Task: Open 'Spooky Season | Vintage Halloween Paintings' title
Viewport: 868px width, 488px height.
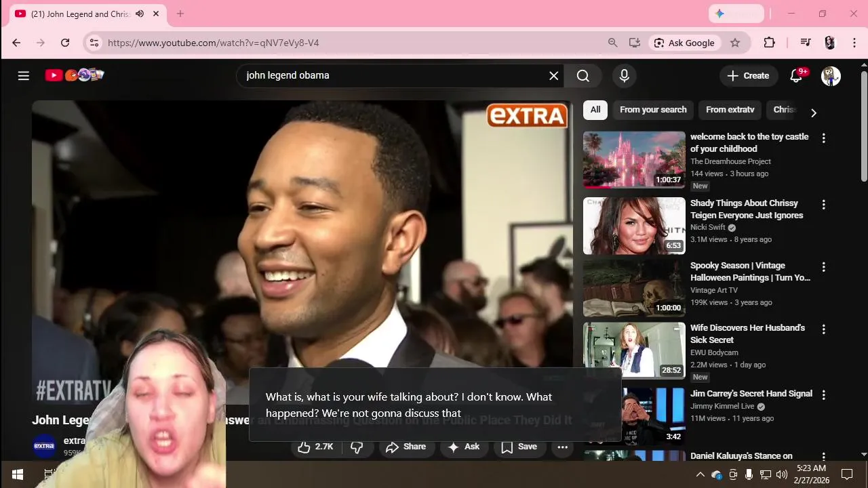Action: pos(750,272)
